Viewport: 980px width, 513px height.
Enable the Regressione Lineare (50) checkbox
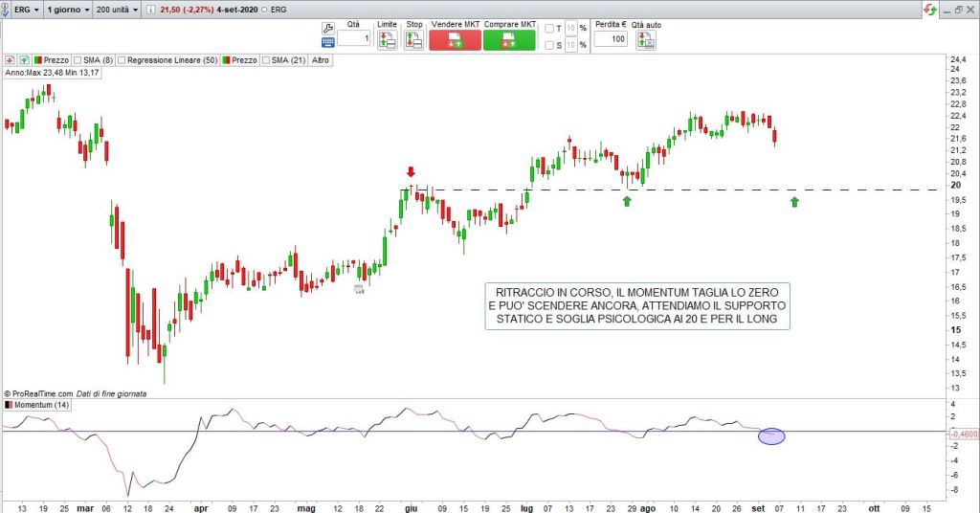(122, 59)
